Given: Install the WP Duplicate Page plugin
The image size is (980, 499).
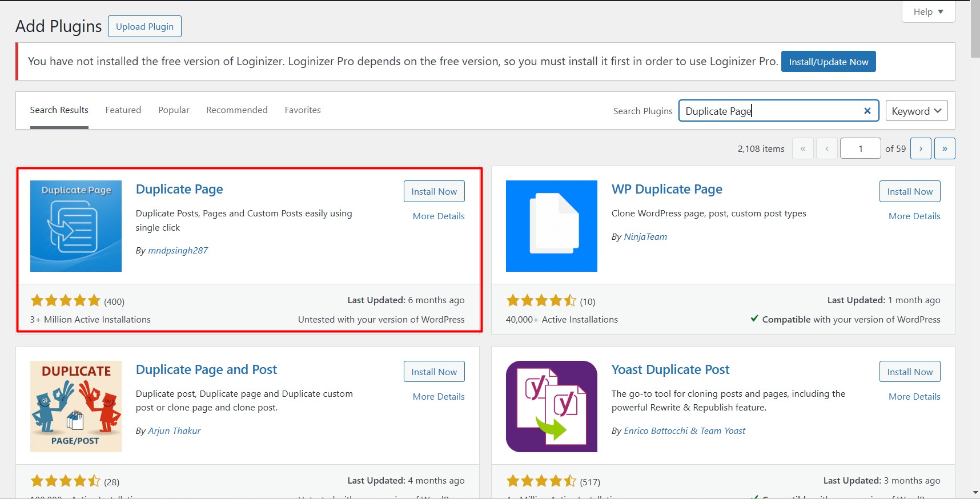Looking at the screenshot, I should (x=910, y=191).
